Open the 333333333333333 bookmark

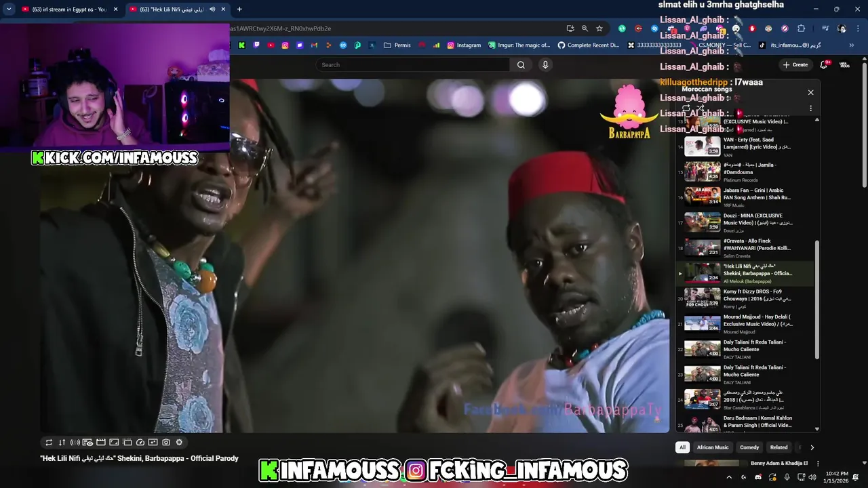point(654,45)
